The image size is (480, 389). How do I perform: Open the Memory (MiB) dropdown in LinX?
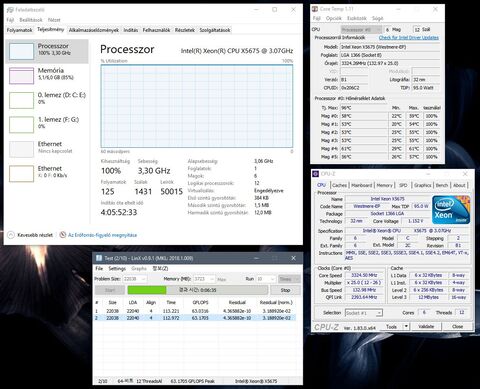[x=204, y=279]
